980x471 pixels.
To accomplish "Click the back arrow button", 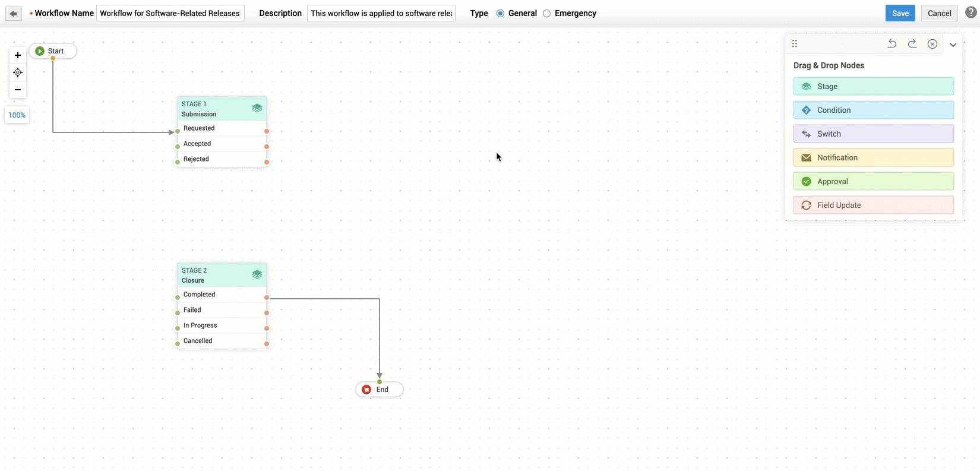I will click(x=13, y=14).
